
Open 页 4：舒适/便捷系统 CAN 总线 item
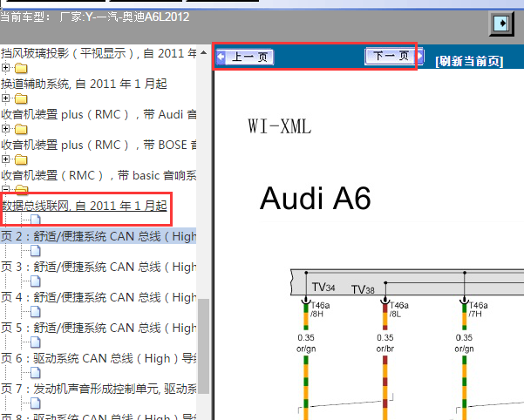(99, 297)
